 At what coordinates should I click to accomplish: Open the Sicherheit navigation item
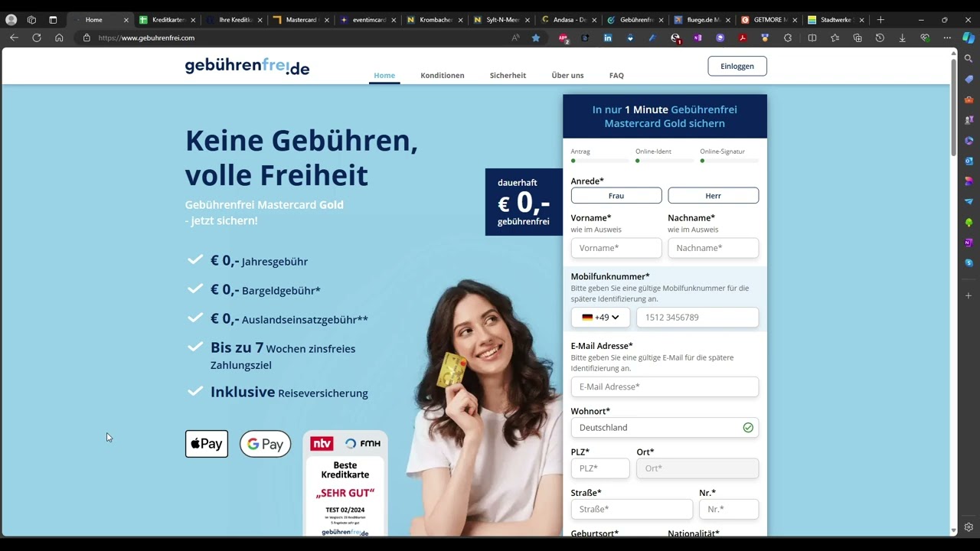[508, 76]
